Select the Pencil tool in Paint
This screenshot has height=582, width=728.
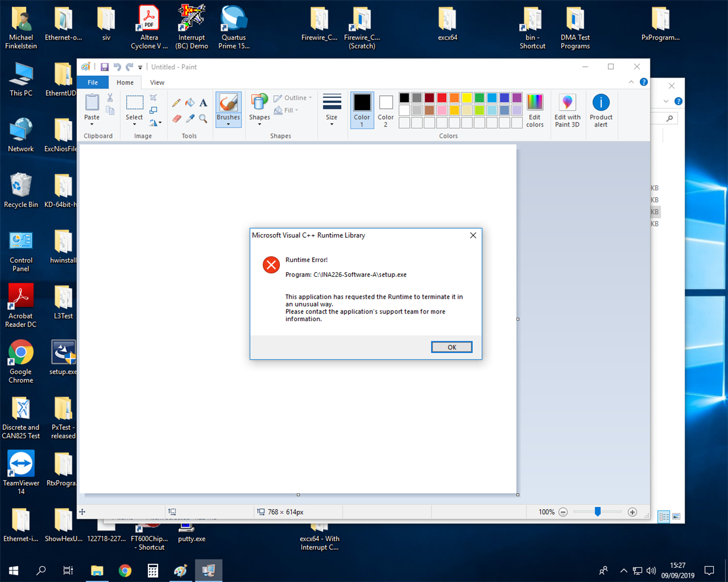(176, 103)
